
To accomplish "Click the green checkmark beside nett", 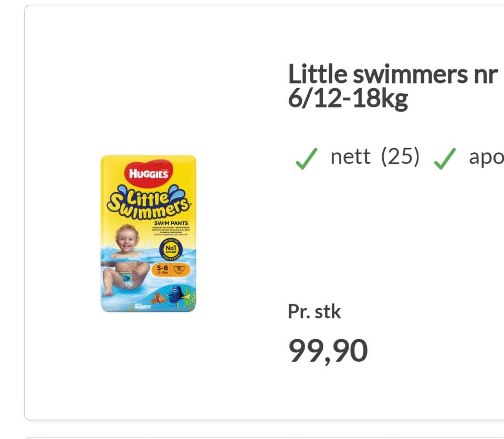I will tap(306, 158).
